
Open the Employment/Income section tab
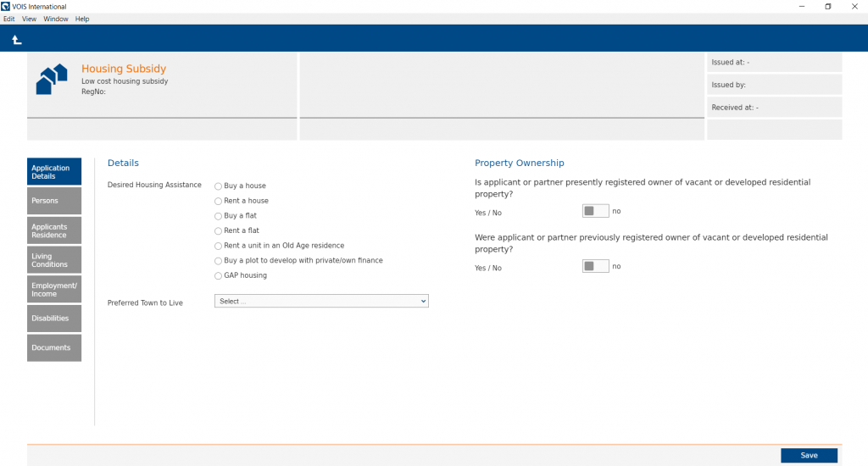point(54,290)
